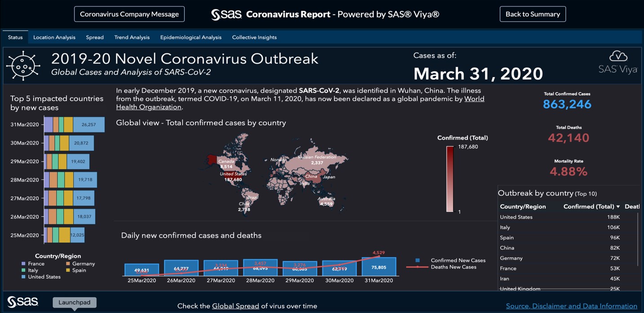
Task: Sort by Confirmed (Total) column arrow
Action: (x=618, y=207)
